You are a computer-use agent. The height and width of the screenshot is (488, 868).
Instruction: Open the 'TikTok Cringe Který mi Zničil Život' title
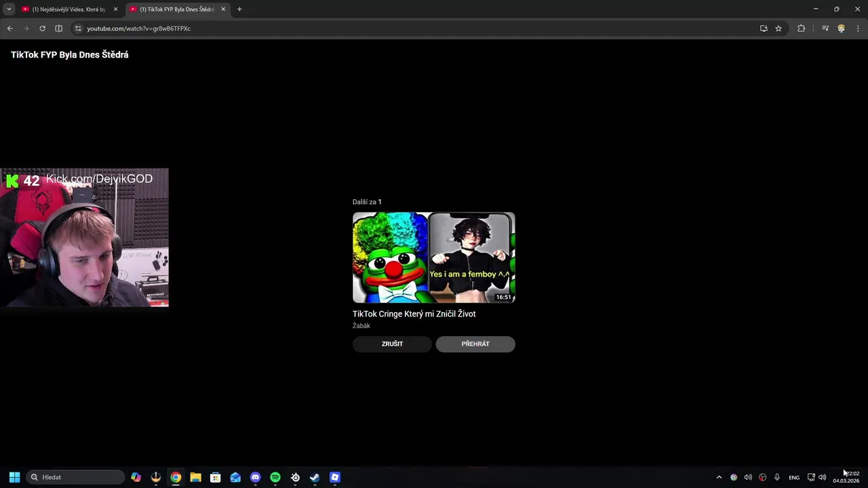(x=414, y=314)
